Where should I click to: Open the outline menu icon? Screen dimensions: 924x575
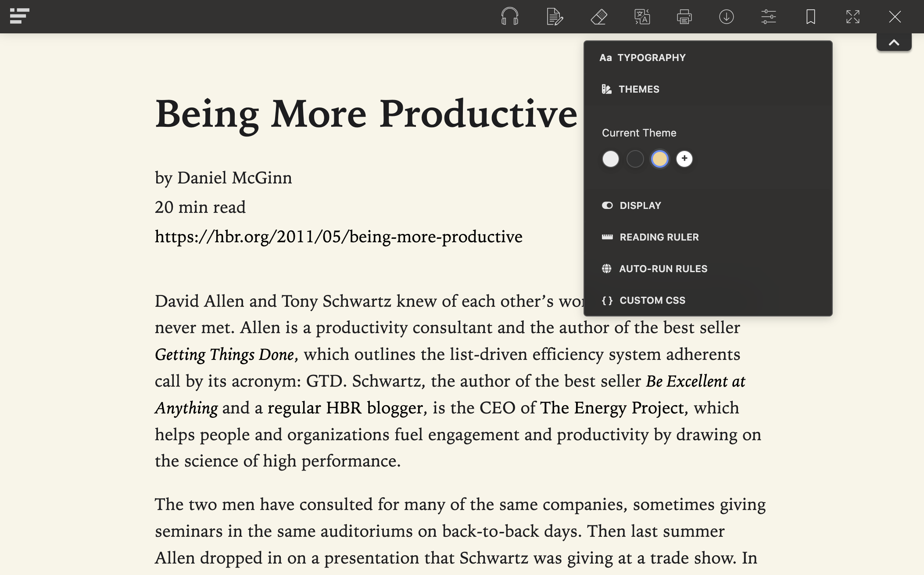click(19, 16)
